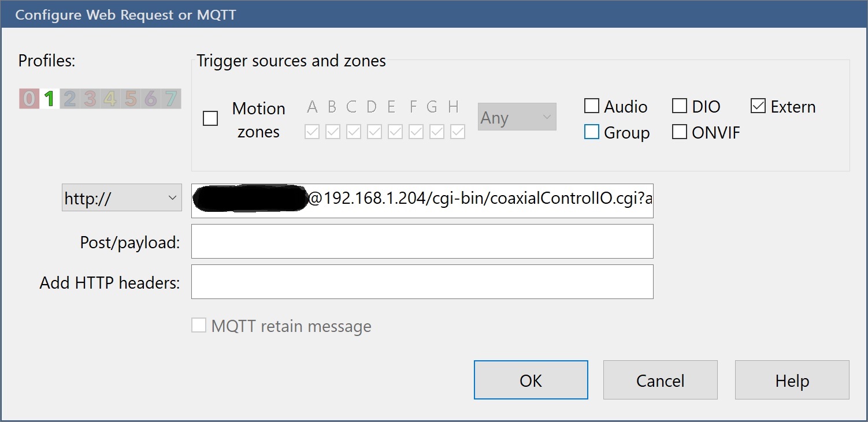This screenshot has width=868, height=422.
Task: Focus the Add HTTP headers field
Action: pyautogui.click(x=422, y=282)
